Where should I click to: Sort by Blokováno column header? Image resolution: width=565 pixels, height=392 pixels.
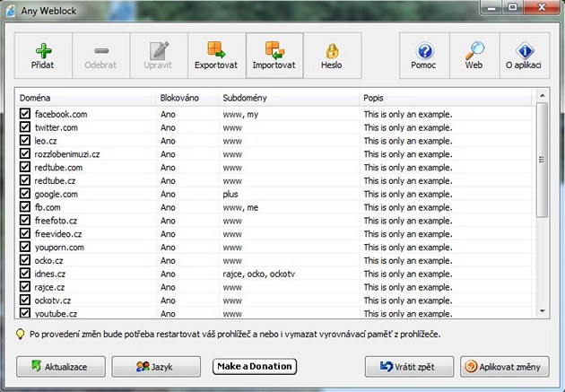[187, 98]
